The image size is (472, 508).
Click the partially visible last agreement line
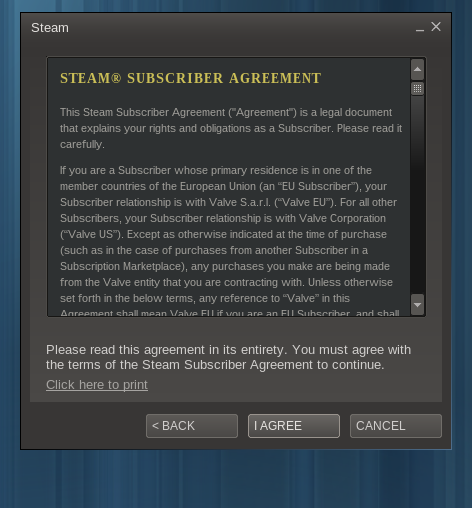click(x=229, y=313)
